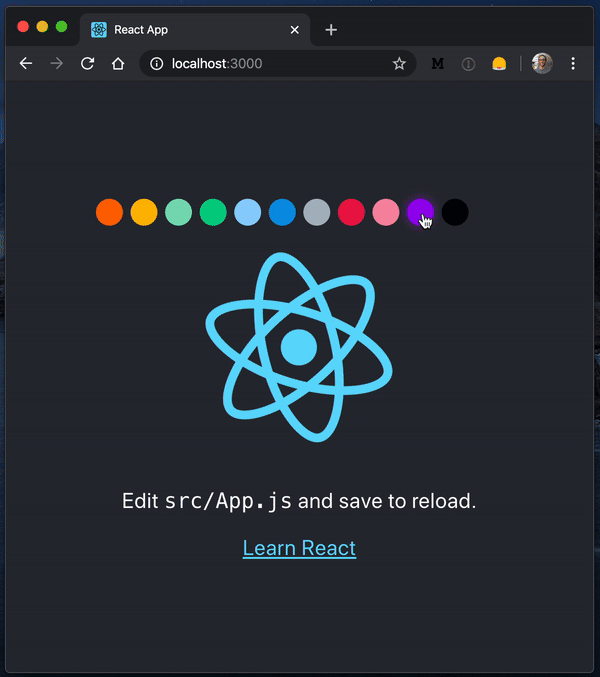Click the localhost:3000 address bar
This screenshot has width=600, height=677.
(x=278, y=64)
